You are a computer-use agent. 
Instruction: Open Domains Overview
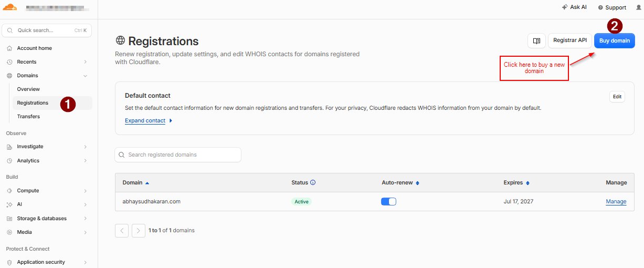tap(28, 89)
